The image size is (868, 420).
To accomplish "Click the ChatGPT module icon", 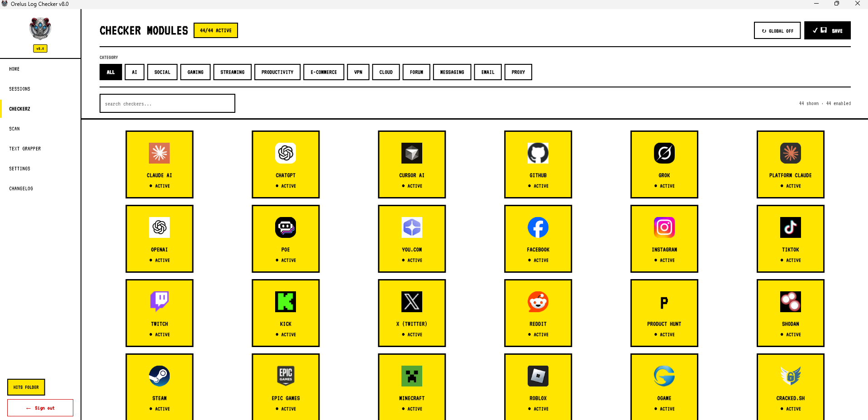I will click(286, 153).
